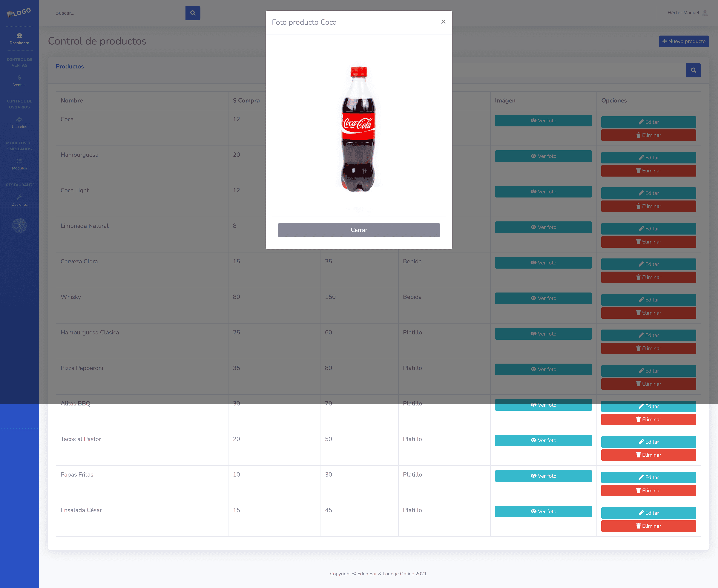Edit the Hamburguesa product
This screenshot has width=718, height=588.
coord(649,158)
